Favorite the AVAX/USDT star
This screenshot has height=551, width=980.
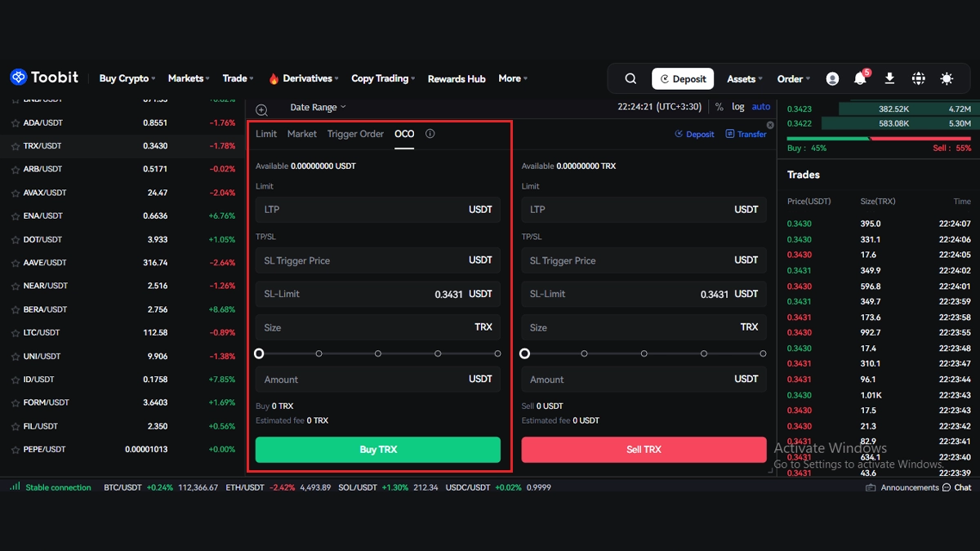(x=16, y=193)
